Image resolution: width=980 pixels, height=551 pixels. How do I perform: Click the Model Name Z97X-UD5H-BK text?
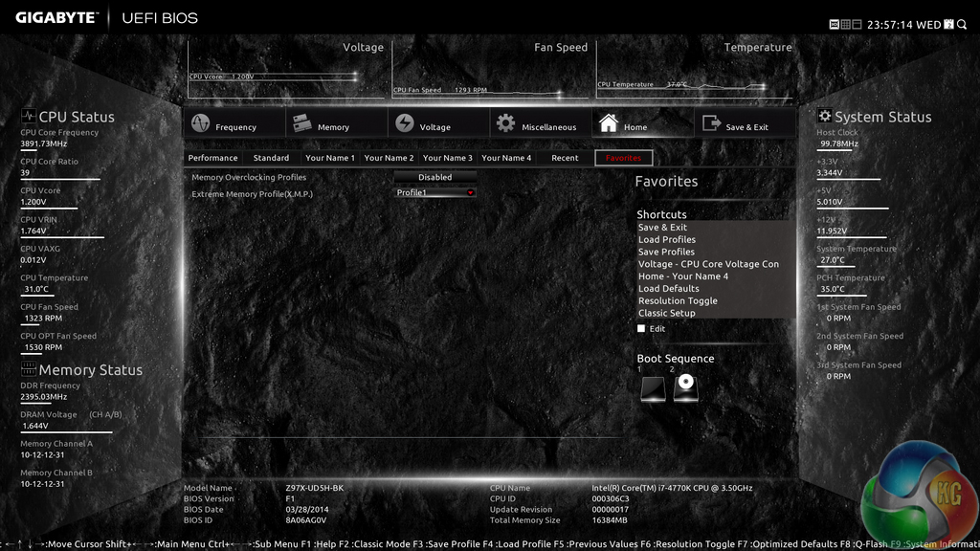click(314, 488)
